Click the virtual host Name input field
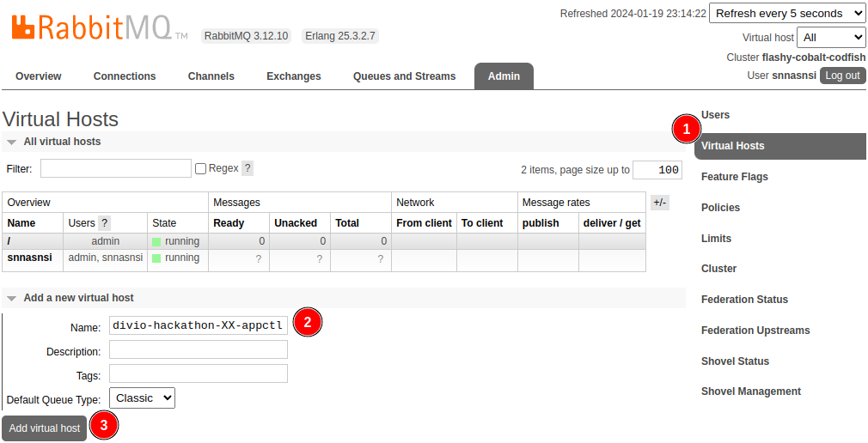The height and width of the screenshot is (443, 868). [x=199, y=325]
